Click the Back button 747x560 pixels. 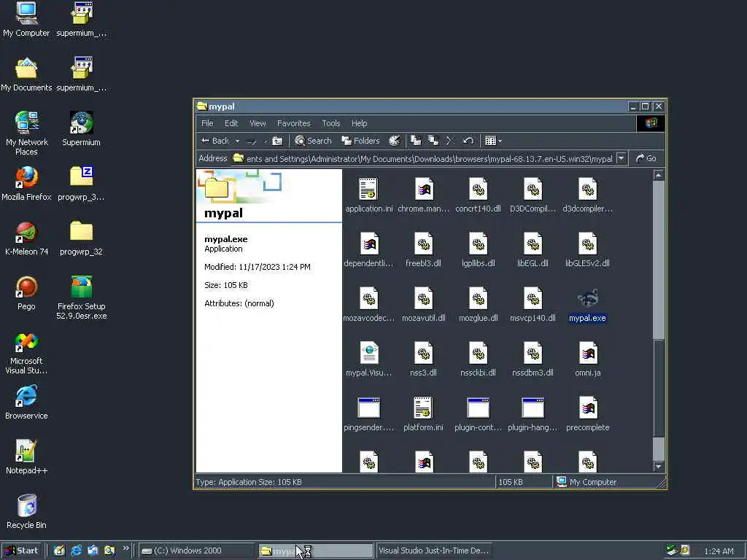click(x=215, y=141)
